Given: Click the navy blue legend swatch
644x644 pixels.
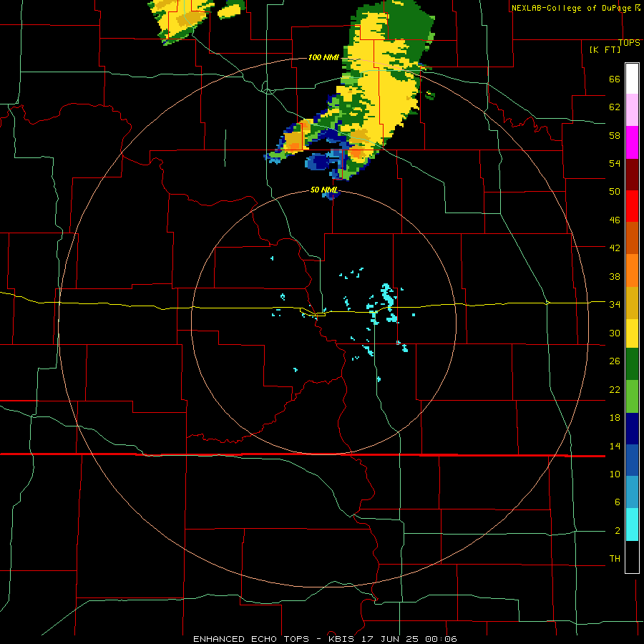Looking at the screenshot, I should [x=632, y=429].
